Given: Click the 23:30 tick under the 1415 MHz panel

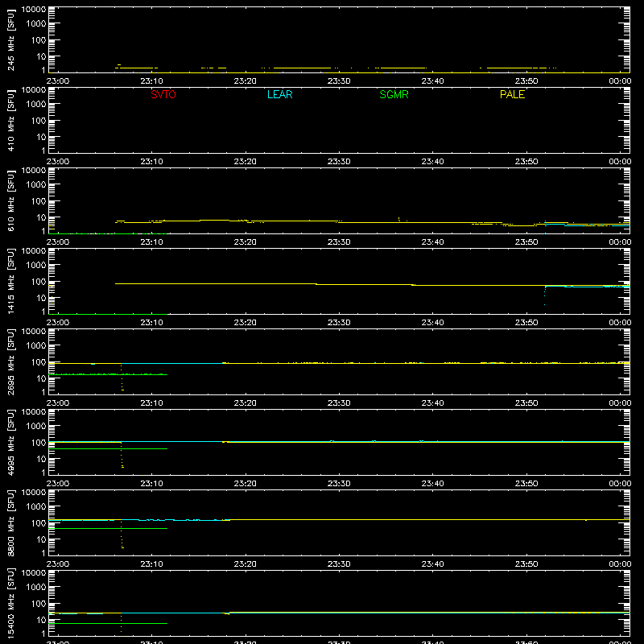Looking at the screenshot, I should tap(339, 323).
